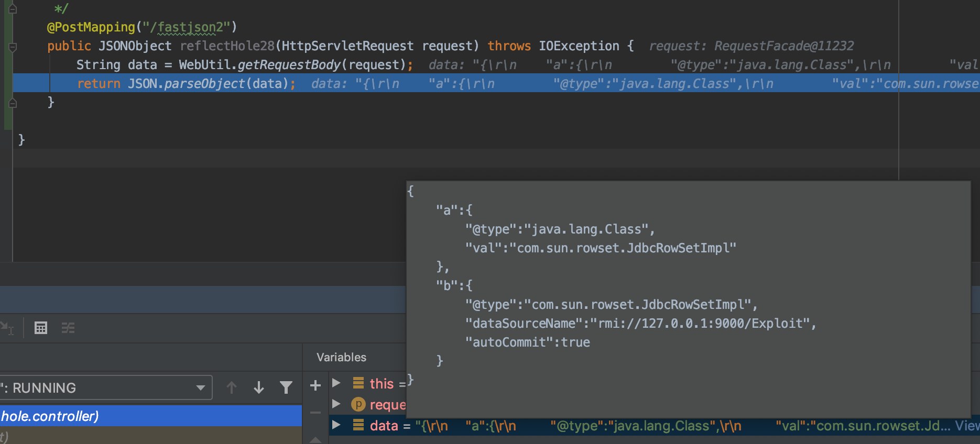Click "com.sun.rowset.JdbcRowSetImpl" val in popup
Screen dimensions: 980x444
(623, 248)
